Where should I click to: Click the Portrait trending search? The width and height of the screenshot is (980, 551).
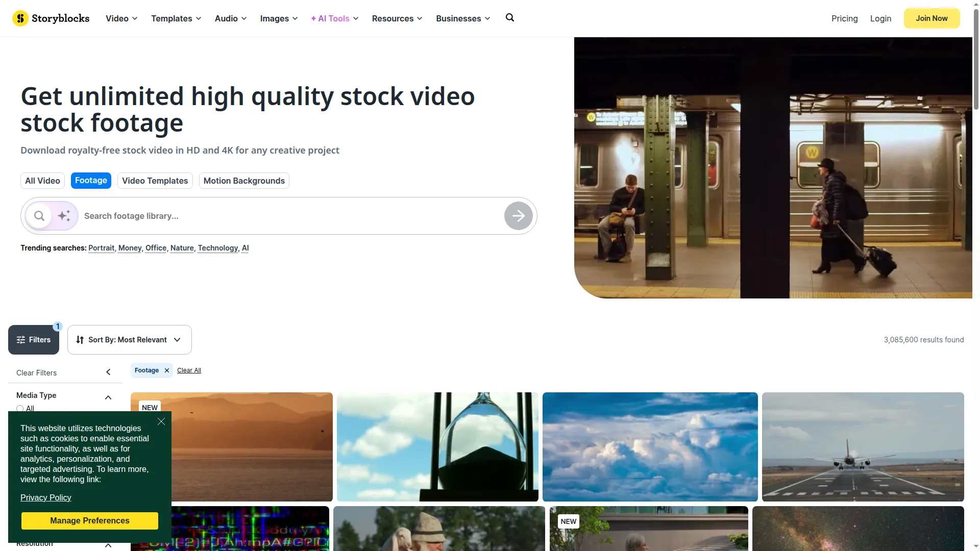point(101,248)
